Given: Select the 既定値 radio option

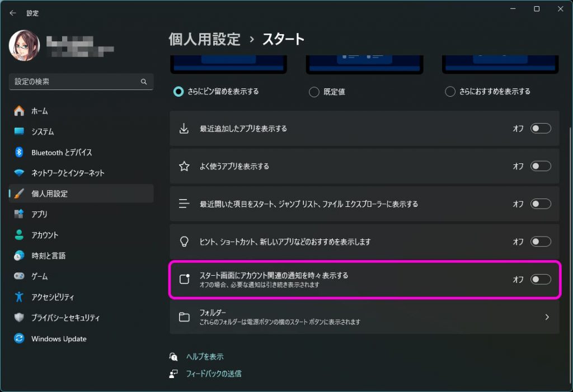Looking at the screenshot, I should [314, 91].
